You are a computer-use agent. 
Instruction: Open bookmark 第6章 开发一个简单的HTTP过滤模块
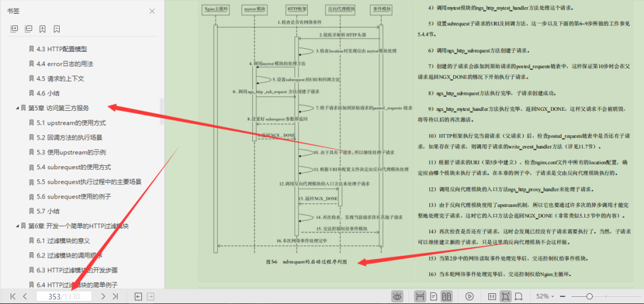79,226
